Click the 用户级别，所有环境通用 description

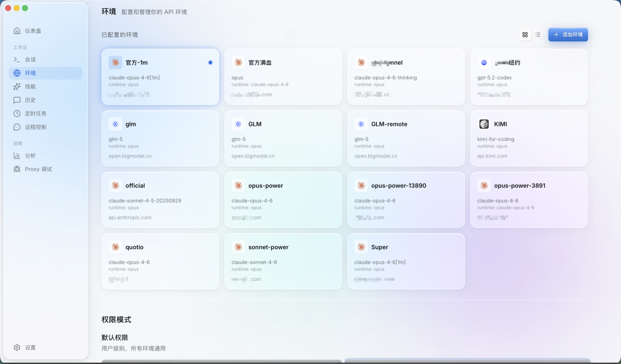point(134,348)
